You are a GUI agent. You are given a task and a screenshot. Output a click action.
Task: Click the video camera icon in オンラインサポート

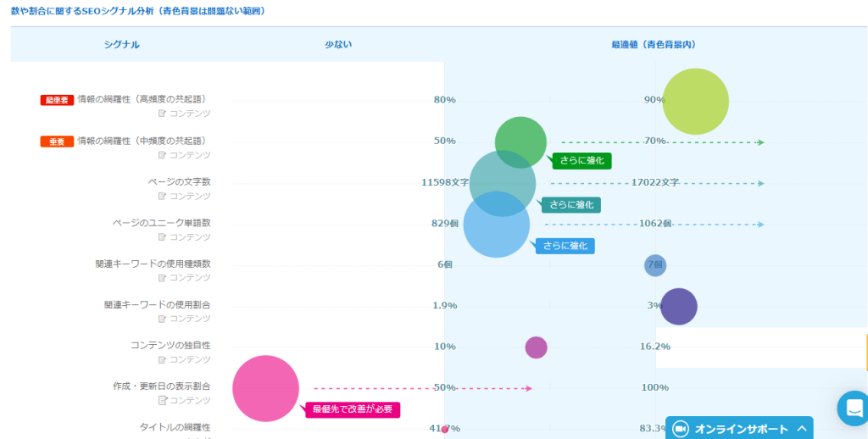680,429
